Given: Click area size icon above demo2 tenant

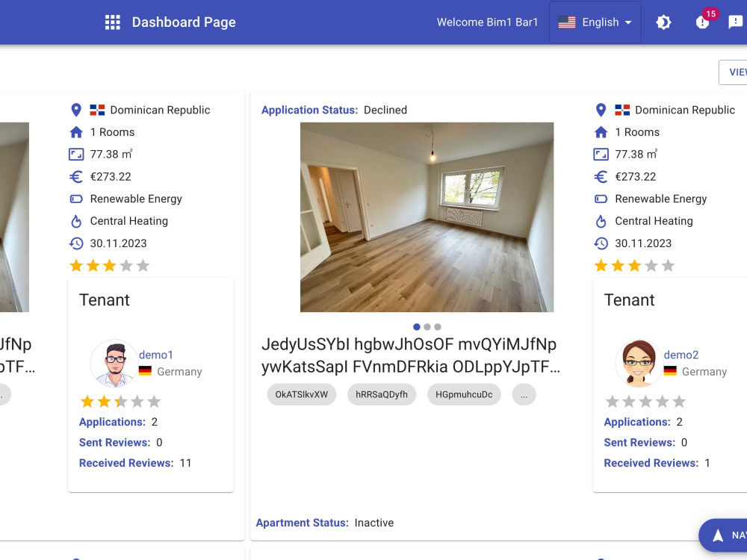Looking at the screenshot, I should pos(601,155).
